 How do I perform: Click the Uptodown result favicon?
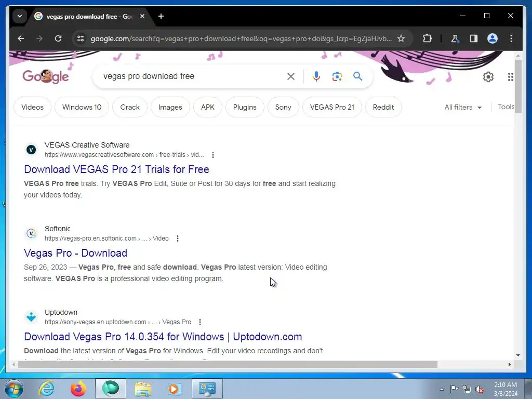(31, 317)
